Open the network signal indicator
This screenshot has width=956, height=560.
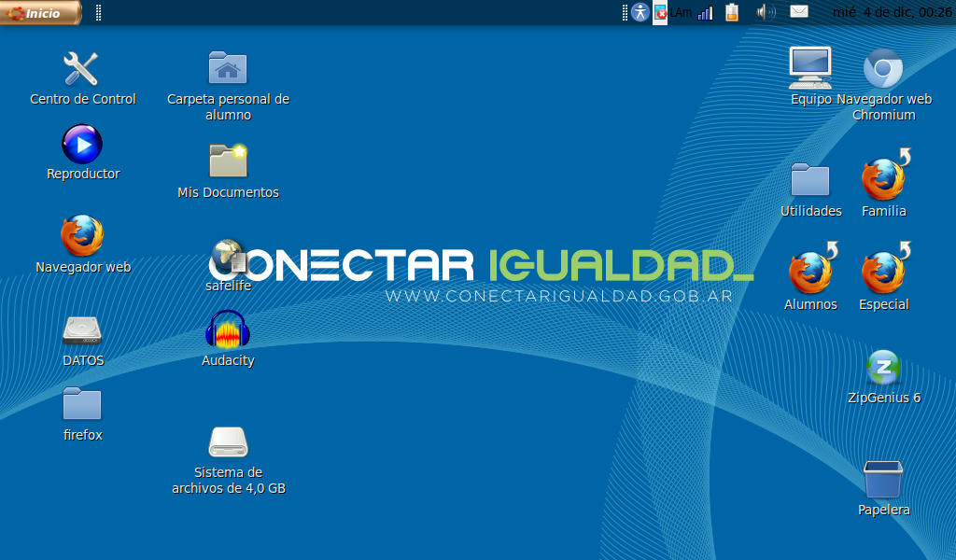[706, 13]
